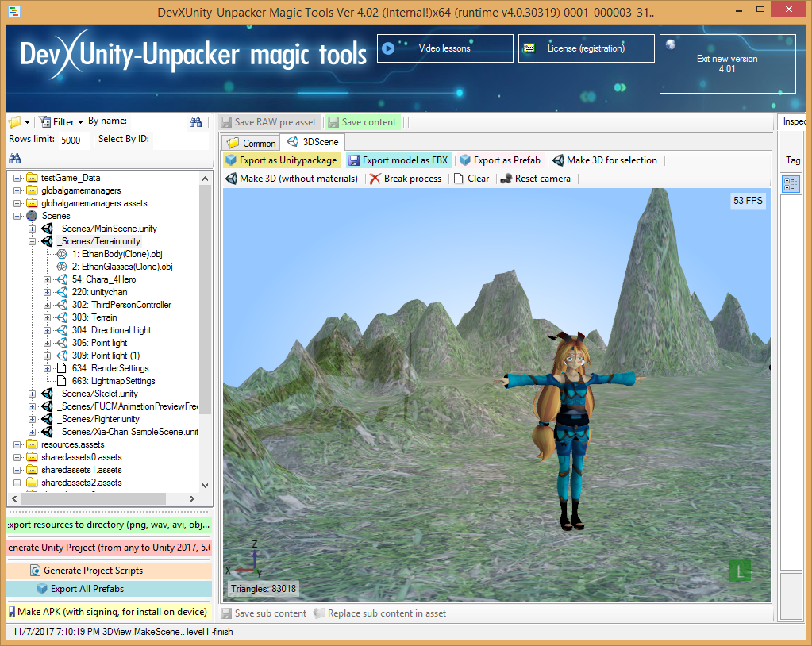Expand globalgamemanagers.assets node

pos(17,203)
